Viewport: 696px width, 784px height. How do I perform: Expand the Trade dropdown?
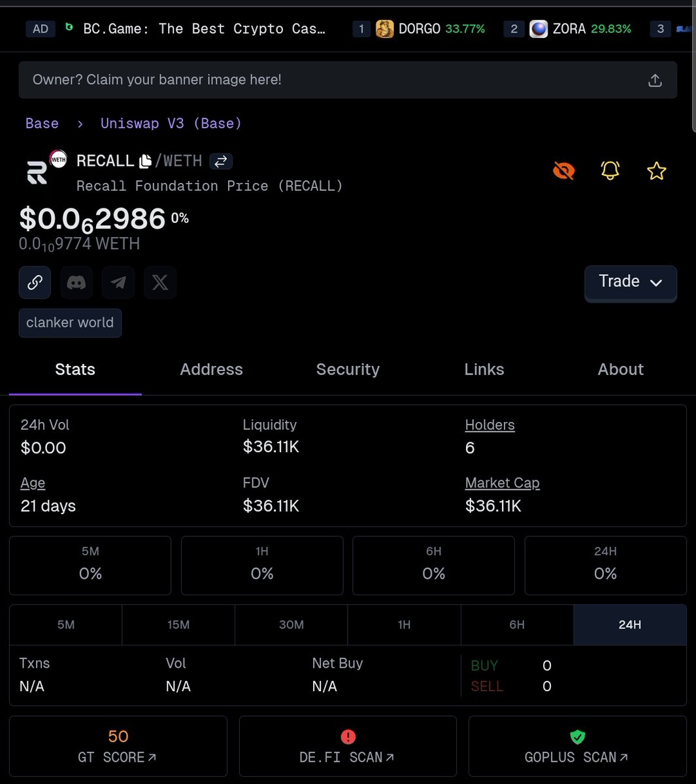(x=631, y=282)
